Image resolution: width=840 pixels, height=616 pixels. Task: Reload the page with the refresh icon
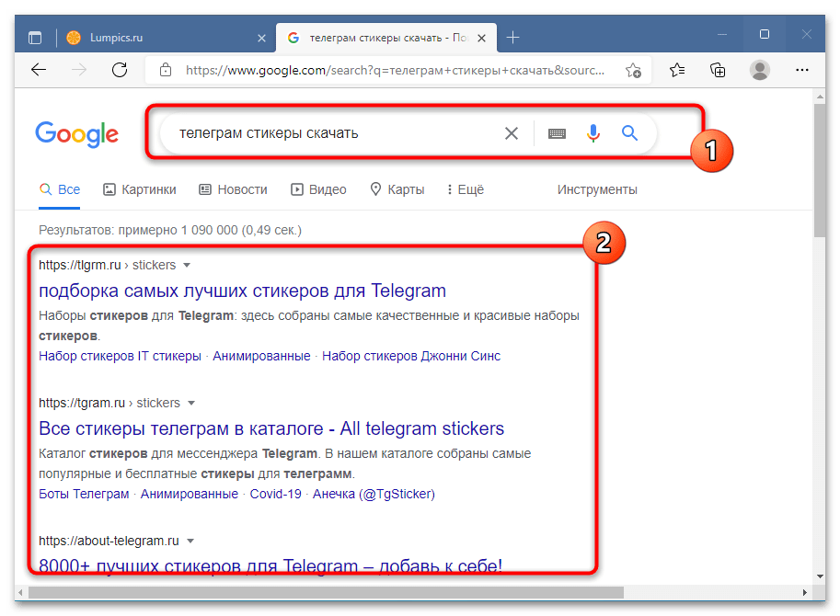tap(119, 70)
